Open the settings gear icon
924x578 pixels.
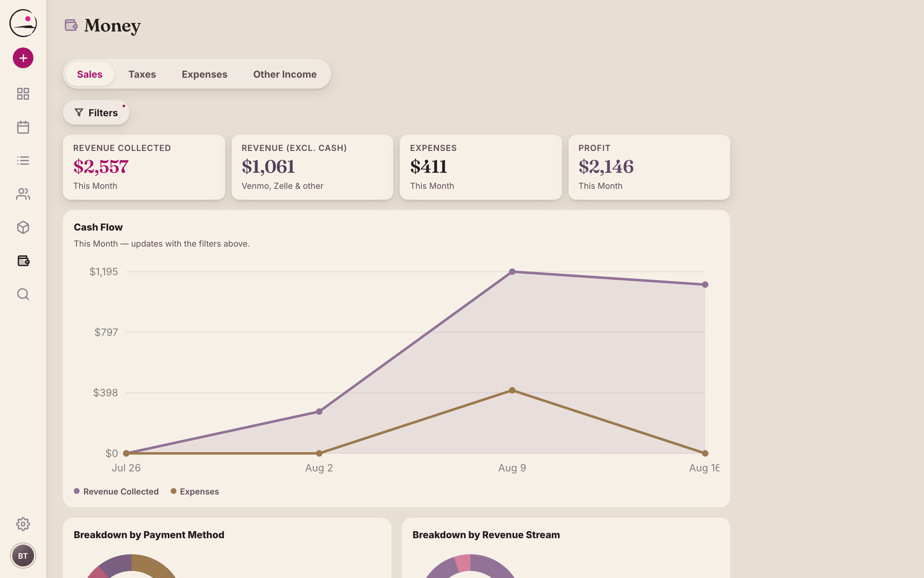23,524
